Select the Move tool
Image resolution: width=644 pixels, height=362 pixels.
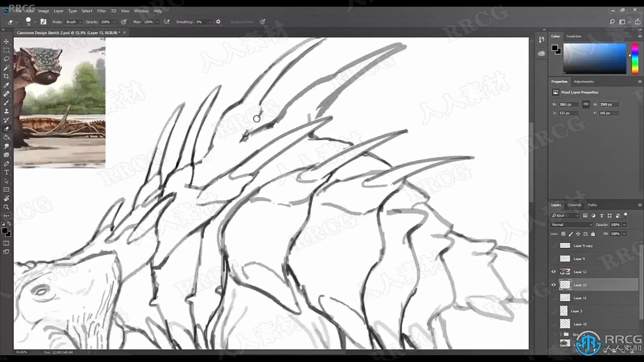click(6, 42)
